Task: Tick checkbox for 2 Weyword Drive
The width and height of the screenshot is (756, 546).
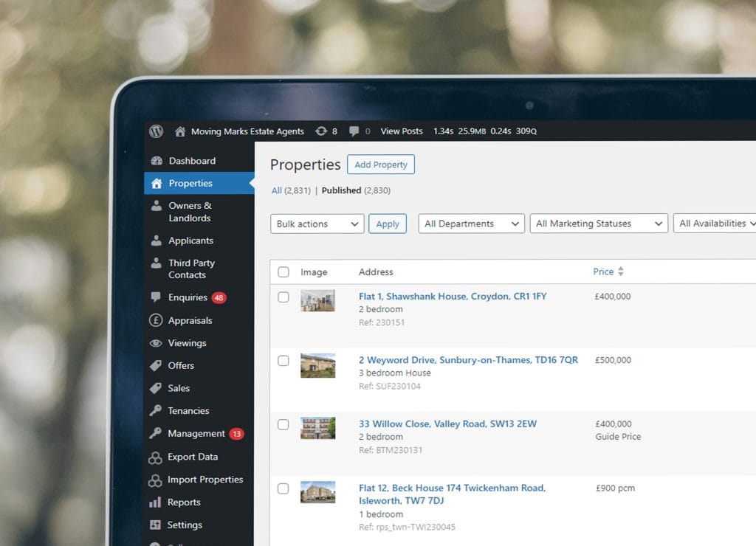Action: pos(283,361)
